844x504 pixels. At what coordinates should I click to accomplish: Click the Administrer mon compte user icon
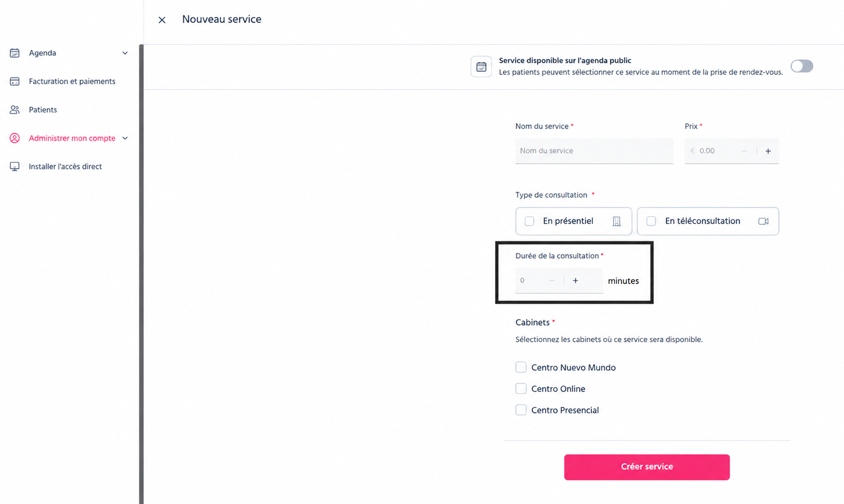pyautogui.click(x=15, y=138)
